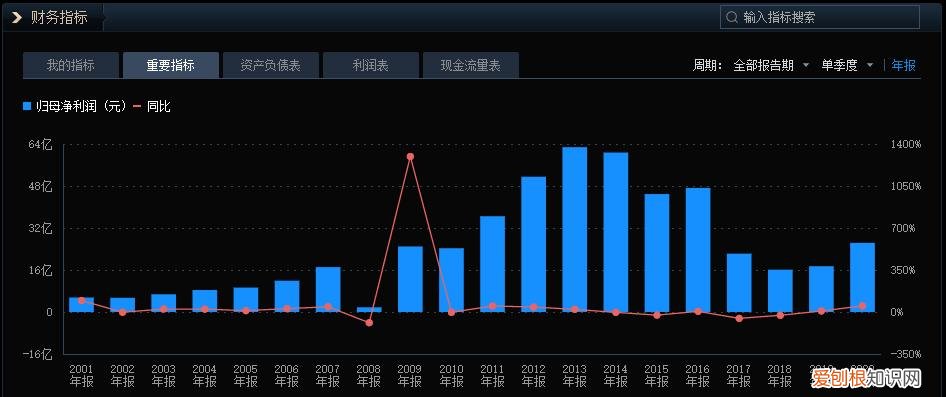Click the -350% right axis label
946x397 pixels.
pyautogui.click(x=906, y=354)
